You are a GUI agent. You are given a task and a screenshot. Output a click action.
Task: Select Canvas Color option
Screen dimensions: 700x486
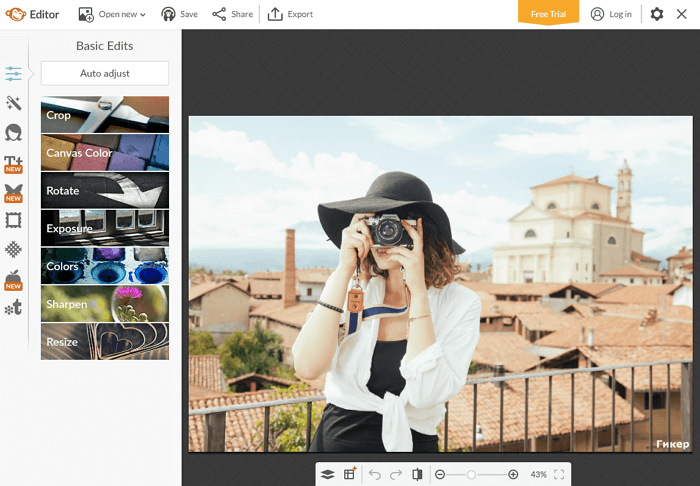[105, 153]
